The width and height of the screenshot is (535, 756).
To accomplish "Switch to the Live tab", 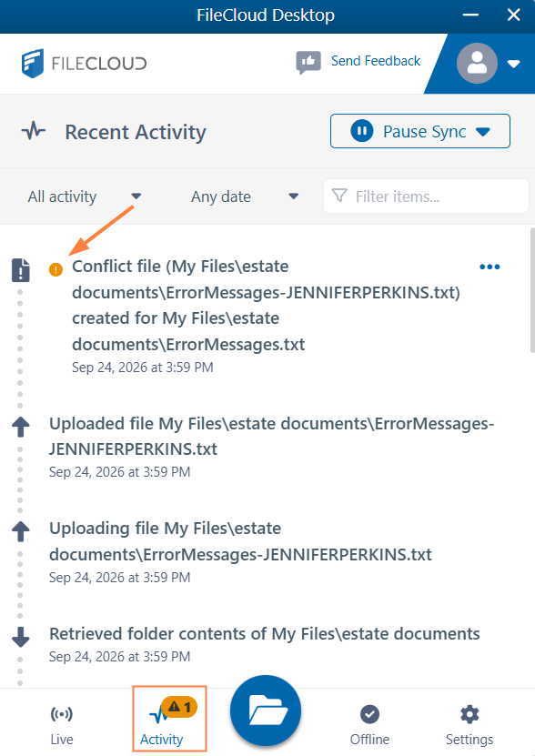I will pyautogui.click(x=62, y=726).
